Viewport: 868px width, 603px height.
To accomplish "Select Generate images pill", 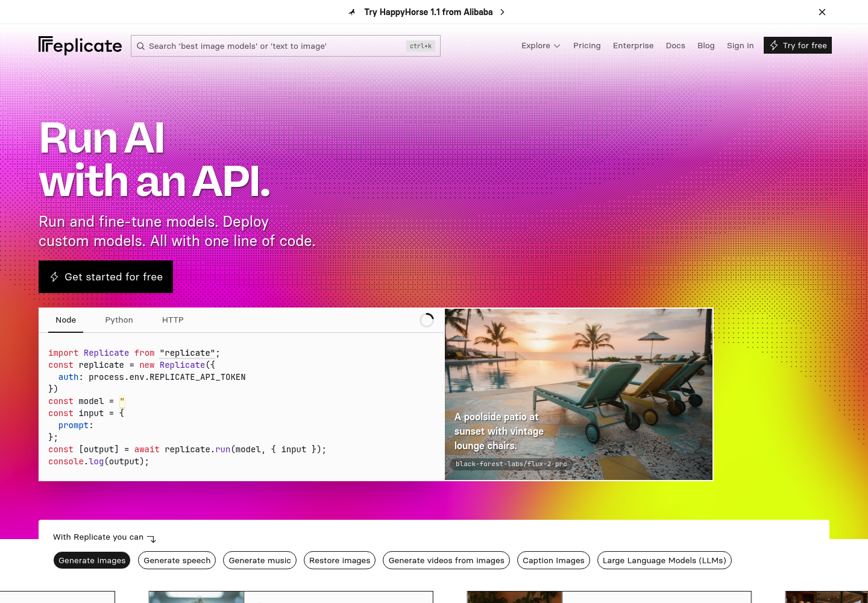I will coord(92,560).
